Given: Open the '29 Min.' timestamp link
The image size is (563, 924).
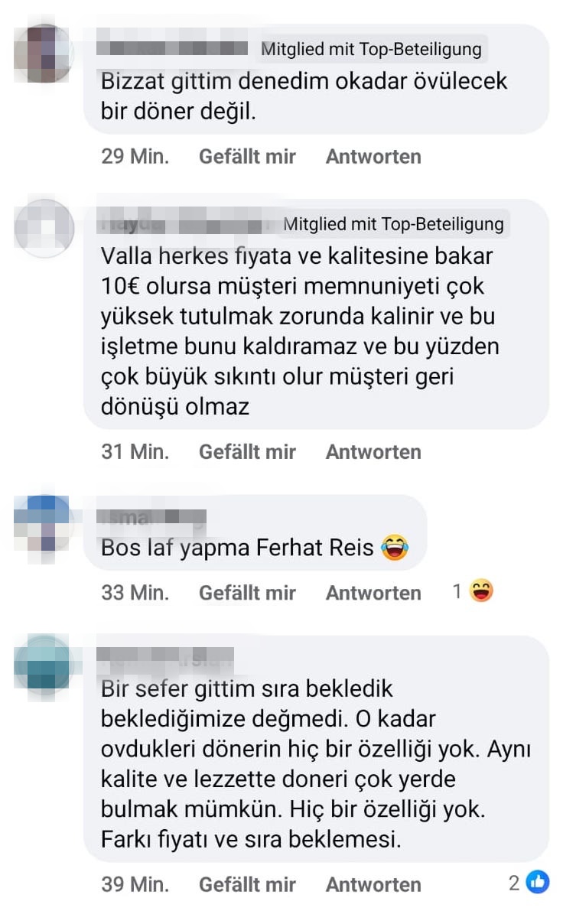Looking at the screenshot, I should coord(135,157).
